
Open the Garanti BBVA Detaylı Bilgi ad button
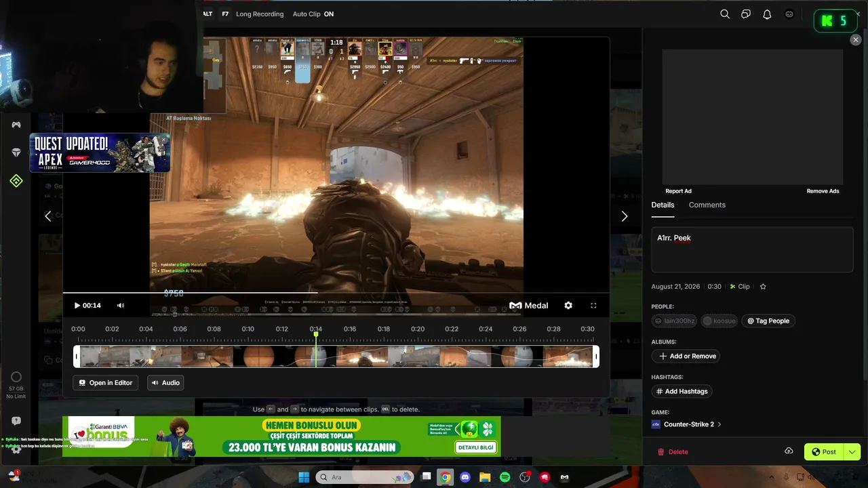click(x=476, y=447)
